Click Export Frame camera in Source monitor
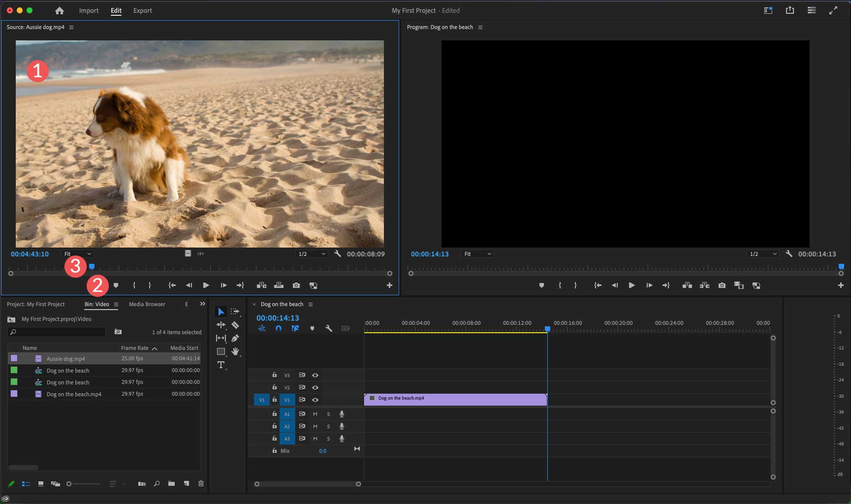851x504 pixels. [296, 286]
